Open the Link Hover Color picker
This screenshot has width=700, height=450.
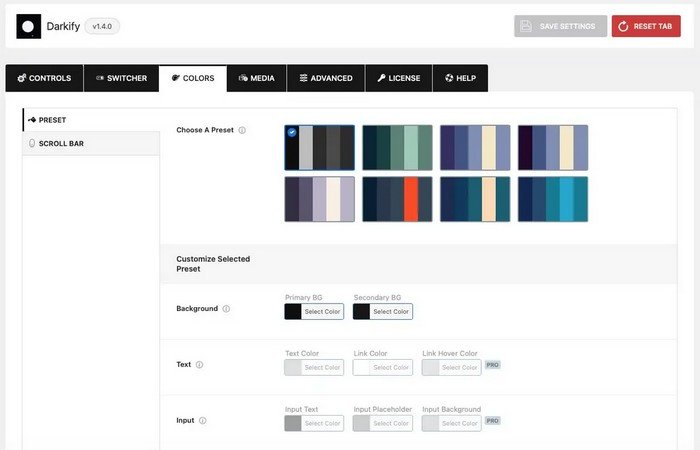(452, 367)
